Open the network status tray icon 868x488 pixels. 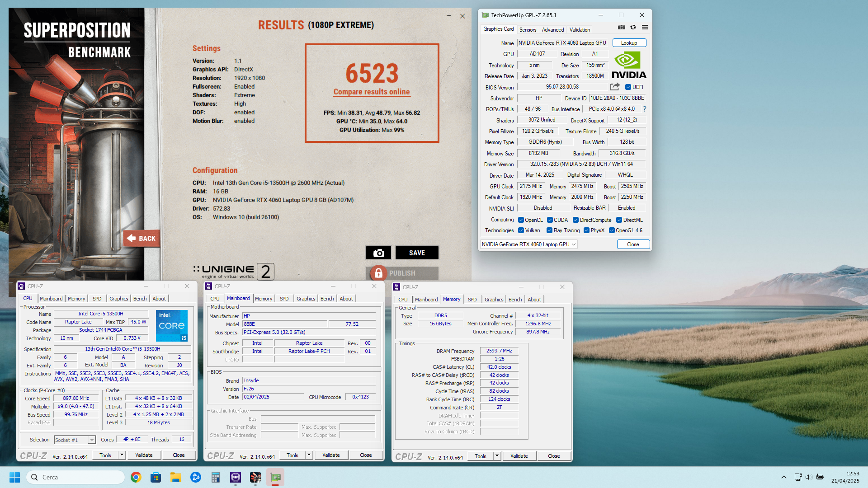[x=798, y=477]
